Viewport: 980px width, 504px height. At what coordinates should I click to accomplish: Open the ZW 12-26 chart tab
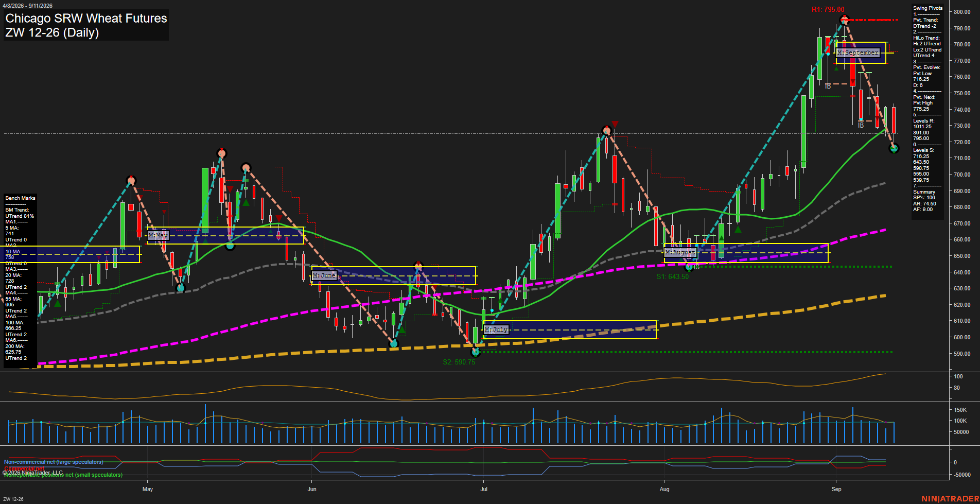click(x=13, y=499)
